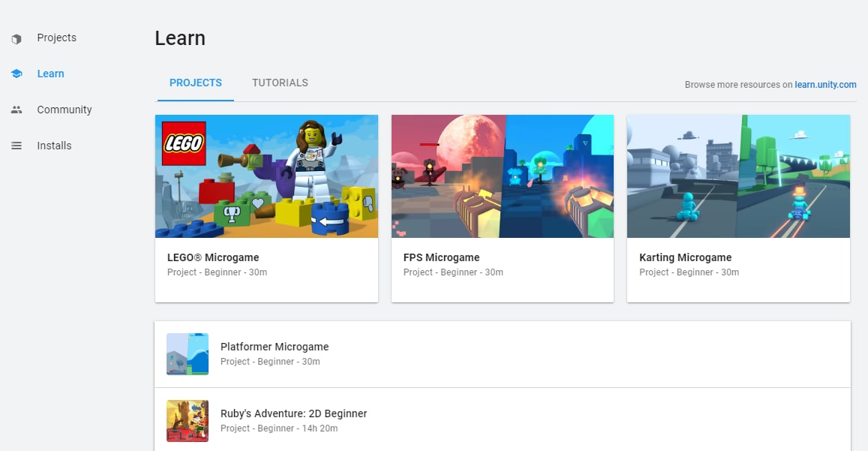Click the FPS Microgame thumbnail image
Viewport: 868px width, 451px height.
tap(503, 176)
